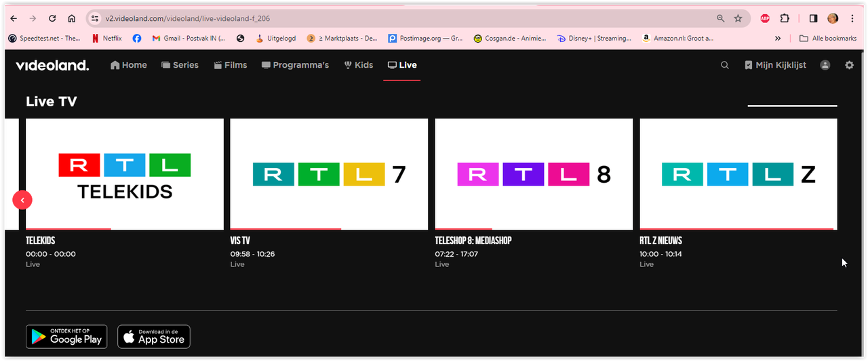The image size is (868, 361).
Task: Open the Disney+ Streaming bookmark
Action: 594,39
